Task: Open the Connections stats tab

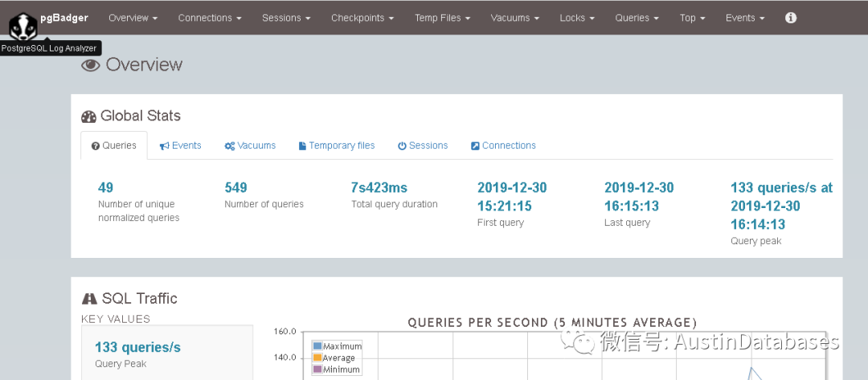Action: 503,145
